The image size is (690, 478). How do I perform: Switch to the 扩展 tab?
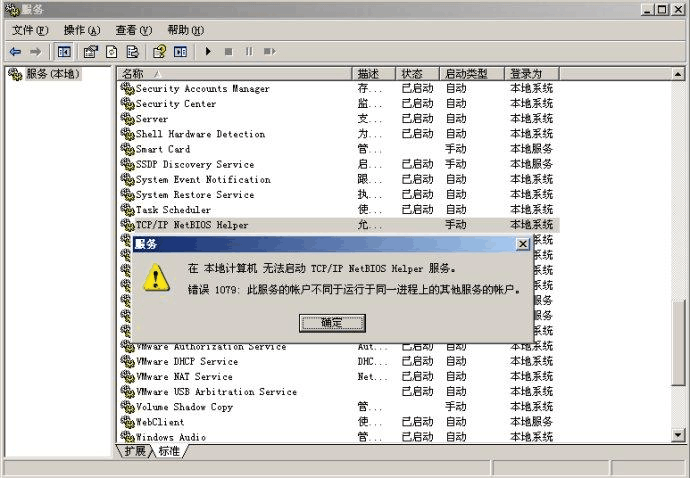(135, 451)
